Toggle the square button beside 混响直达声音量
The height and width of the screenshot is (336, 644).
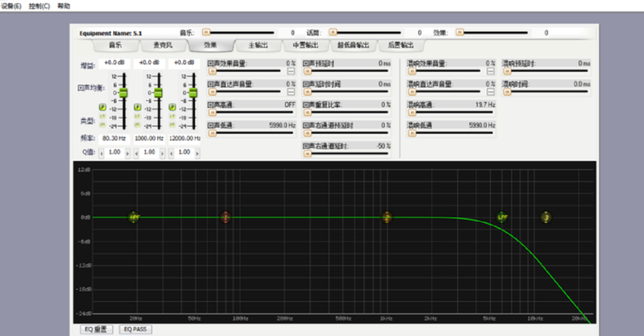[x=490, y=91]
